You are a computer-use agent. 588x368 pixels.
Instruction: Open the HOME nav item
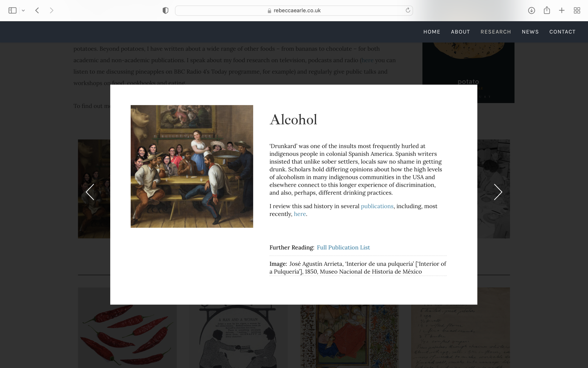(432, 32)
